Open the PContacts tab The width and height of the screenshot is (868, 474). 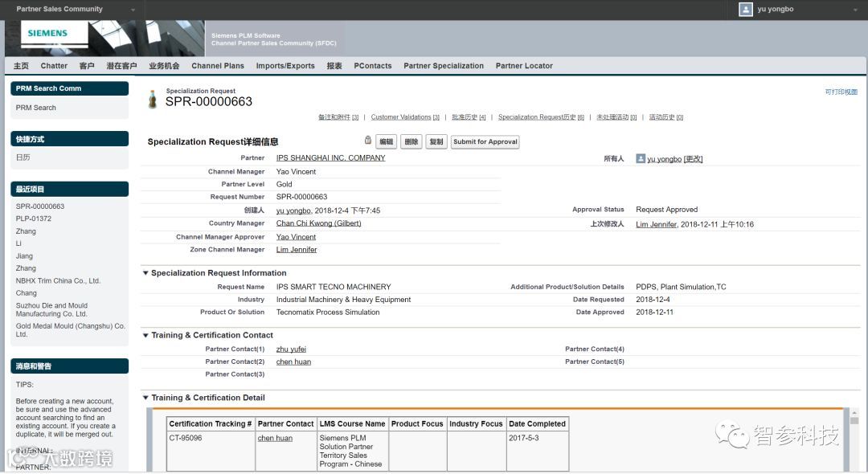(x=373, y=66)
